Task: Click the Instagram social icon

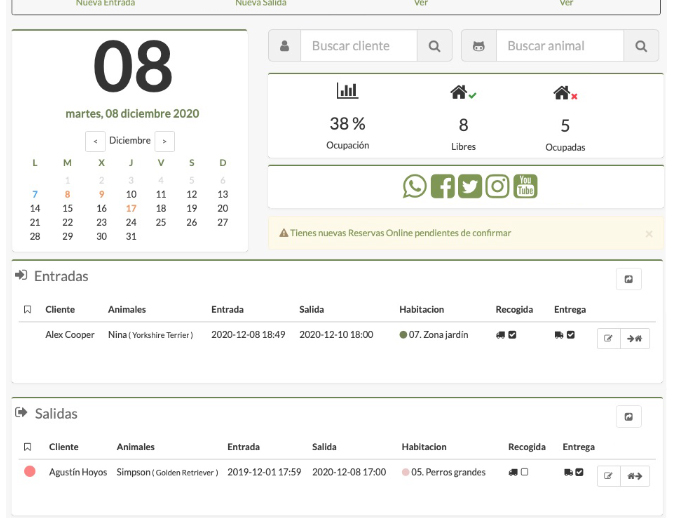Action: 497,186
